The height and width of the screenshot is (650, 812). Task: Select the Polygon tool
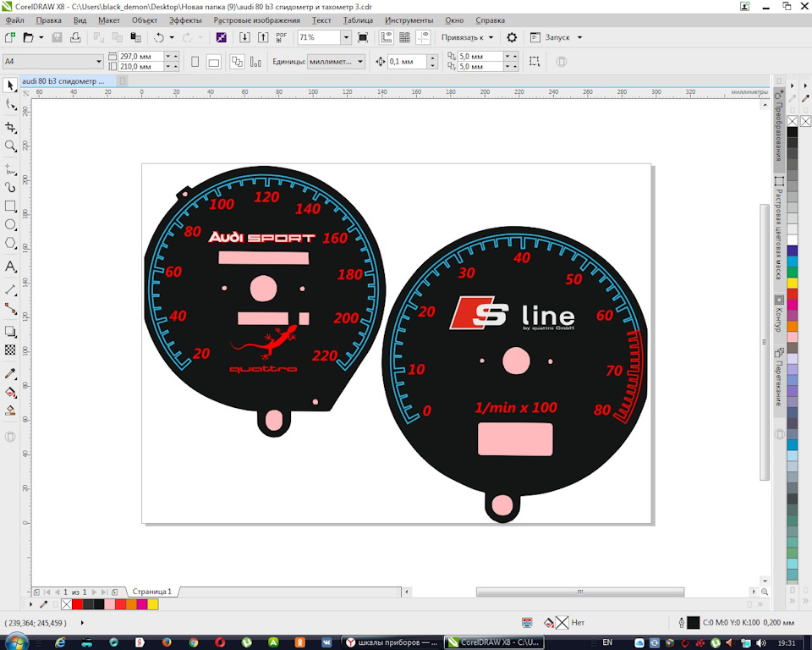point(10,243)
